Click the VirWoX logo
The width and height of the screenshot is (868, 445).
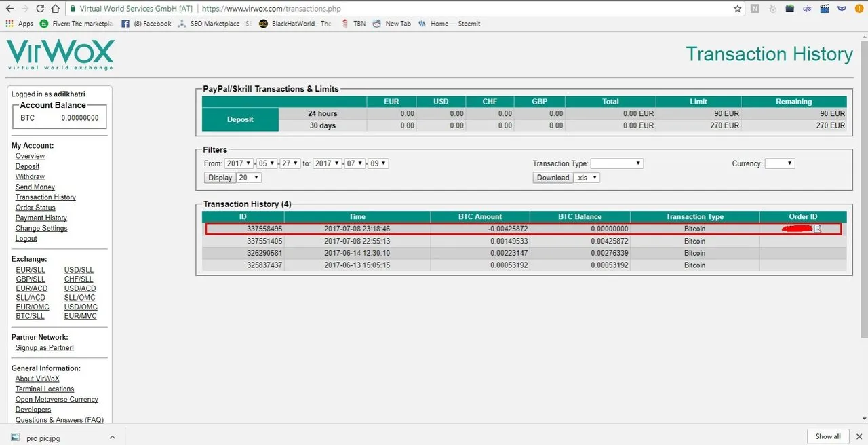[x=60, y=54]
